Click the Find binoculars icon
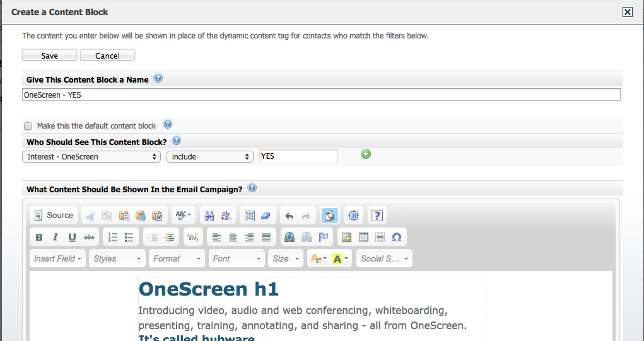644x341 pixels. click(x=209, y=216)
